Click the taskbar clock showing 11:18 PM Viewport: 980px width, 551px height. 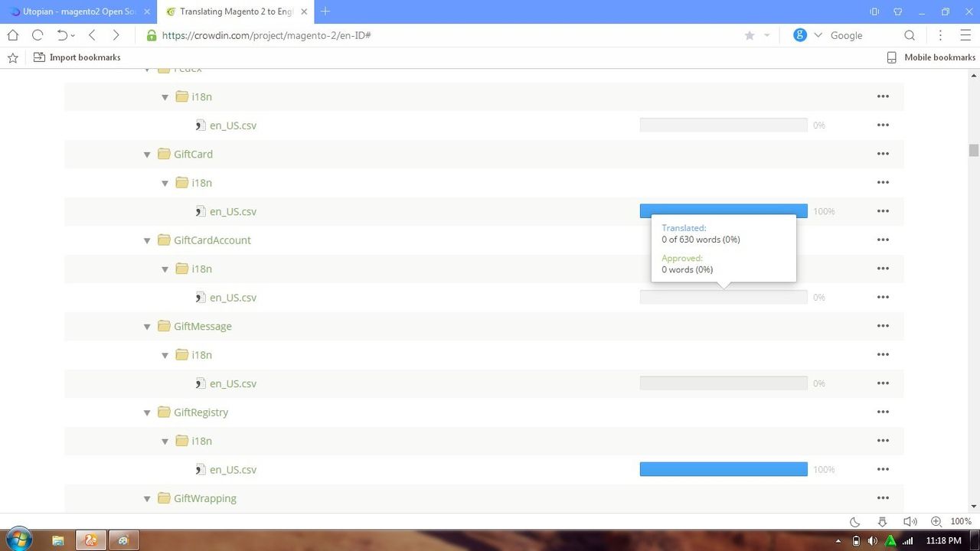pyautogui.click(x=943, y=541)
